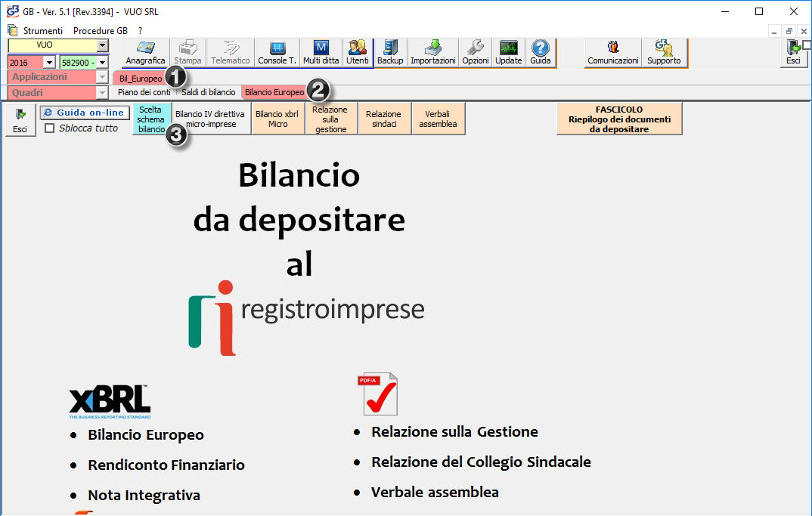Image resolution: width=812 pixels, height=516 pixels.
Task: Open the Strumenti menu
Action: point(43,30)
